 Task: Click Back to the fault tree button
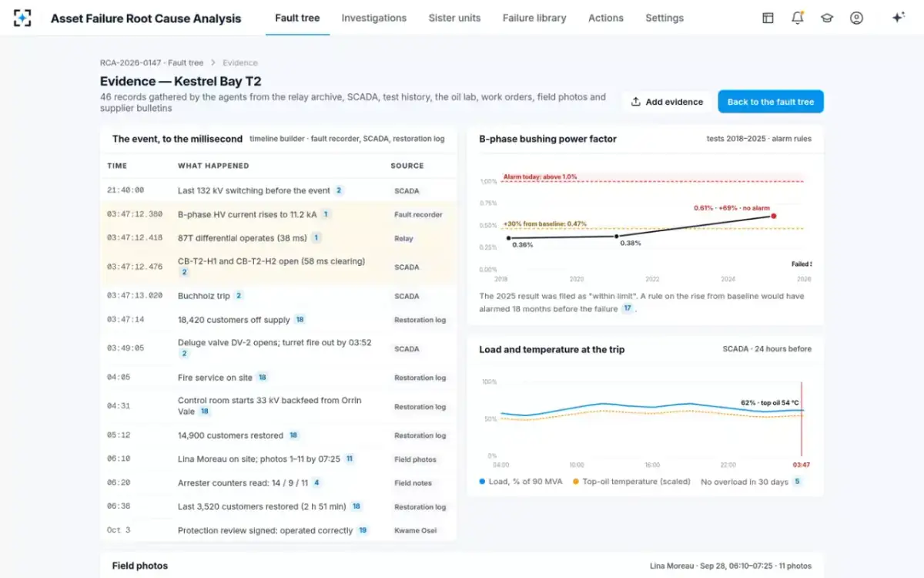[771, 102]
